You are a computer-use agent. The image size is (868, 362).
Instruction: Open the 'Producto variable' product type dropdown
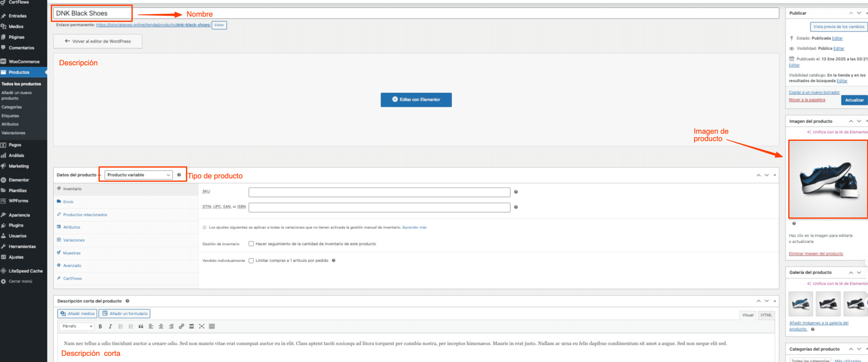click(x=138, y=175)
